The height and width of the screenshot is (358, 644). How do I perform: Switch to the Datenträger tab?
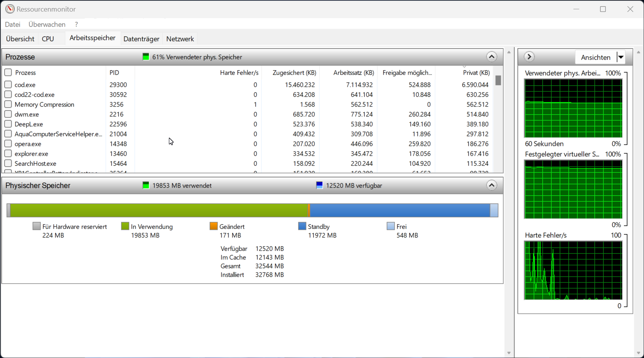tap(142, 39)
